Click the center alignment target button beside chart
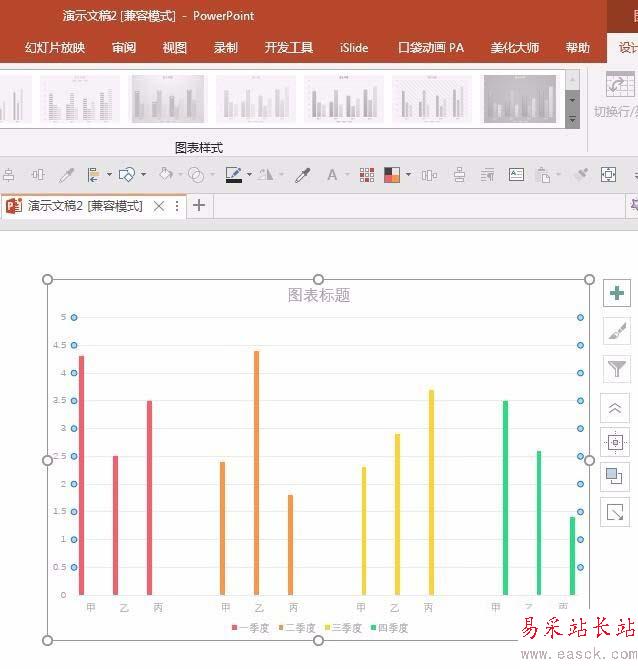This screenshot has height=669, width=638. [615, 442]
